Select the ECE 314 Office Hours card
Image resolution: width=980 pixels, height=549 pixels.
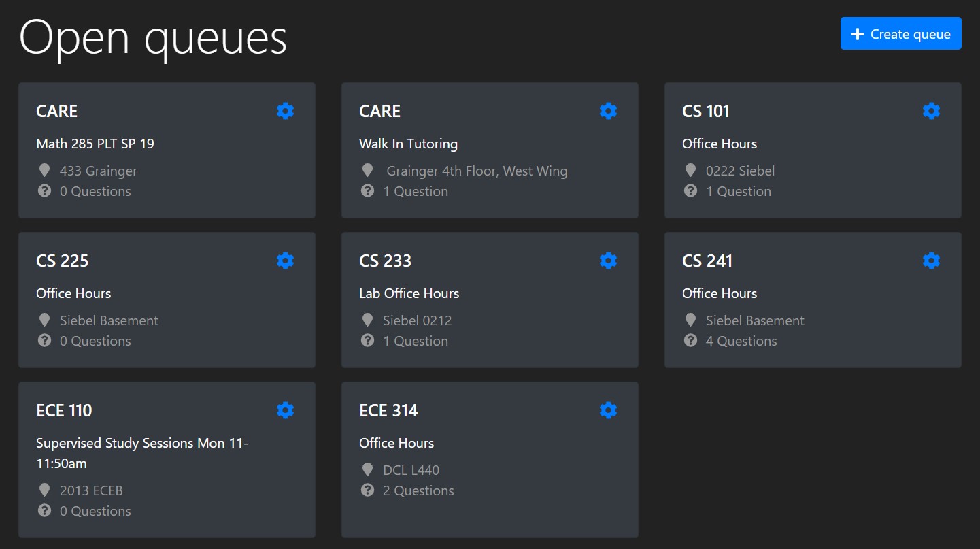(x=490, y=460)
